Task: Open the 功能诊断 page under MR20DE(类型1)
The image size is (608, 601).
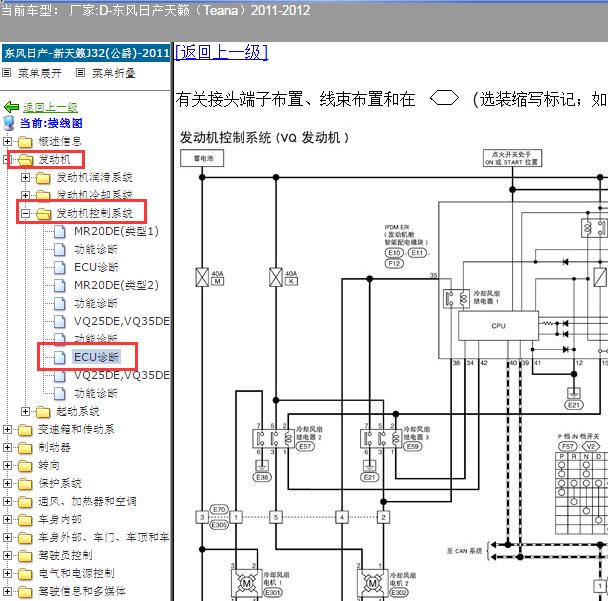Action: 96,249
